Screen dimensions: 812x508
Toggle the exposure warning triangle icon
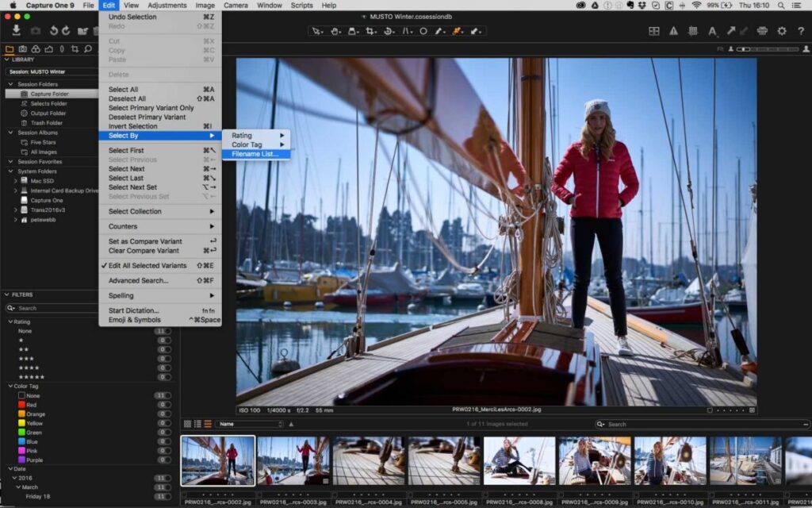click(x=673, y=31)
